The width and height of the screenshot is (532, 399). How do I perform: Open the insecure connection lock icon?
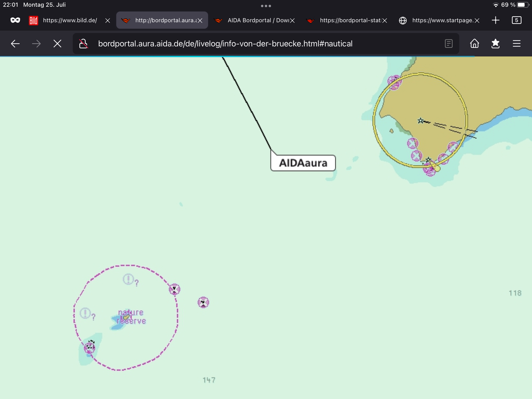coord(83,44)
